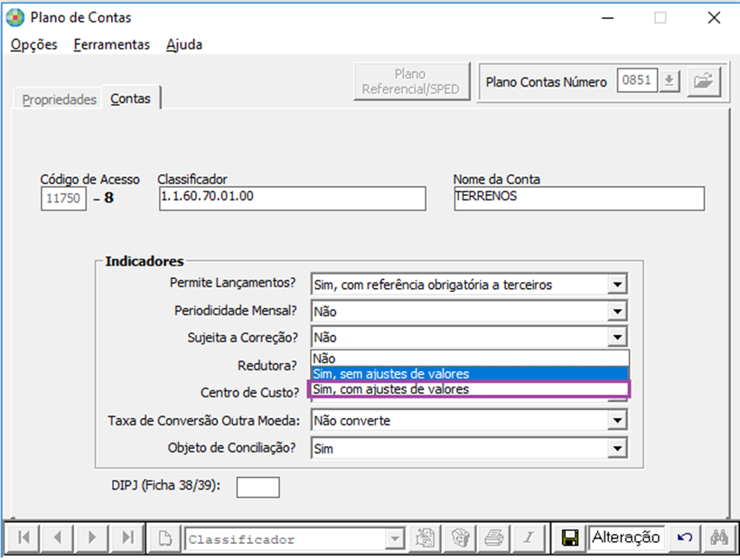The height and width of the screenshot is (560, 740).
Task: Switch to the Contas tab
Action: coord(131,98)
